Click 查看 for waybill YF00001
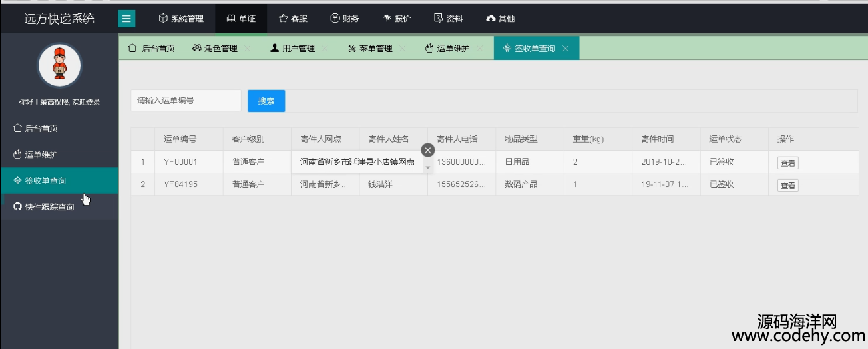Screen dimensions: 868x349 tap(787, 163)
